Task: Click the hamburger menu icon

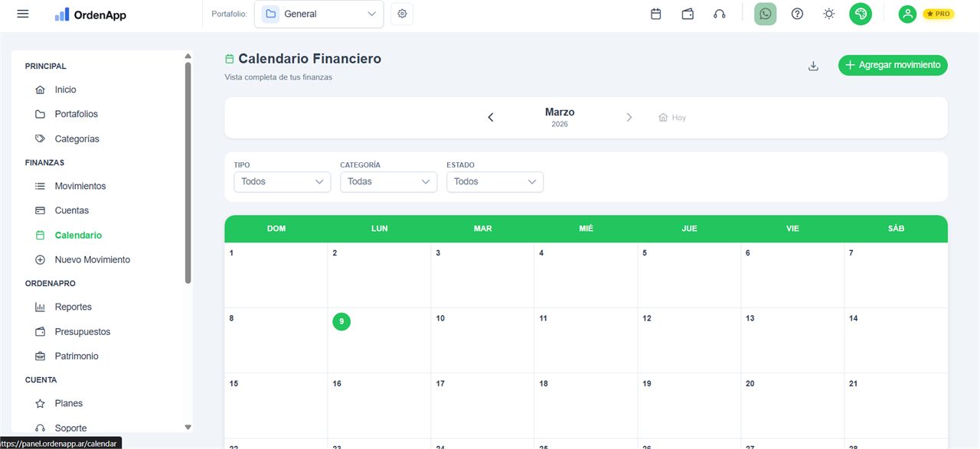Action: click(23, 14)
